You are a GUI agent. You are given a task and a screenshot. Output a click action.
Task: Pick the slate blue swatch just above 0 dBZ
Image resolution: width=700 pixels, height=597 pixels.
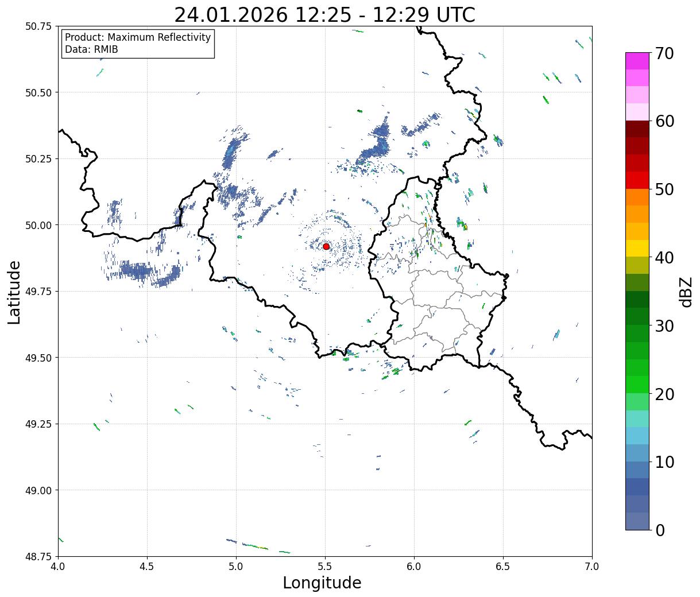637,521
